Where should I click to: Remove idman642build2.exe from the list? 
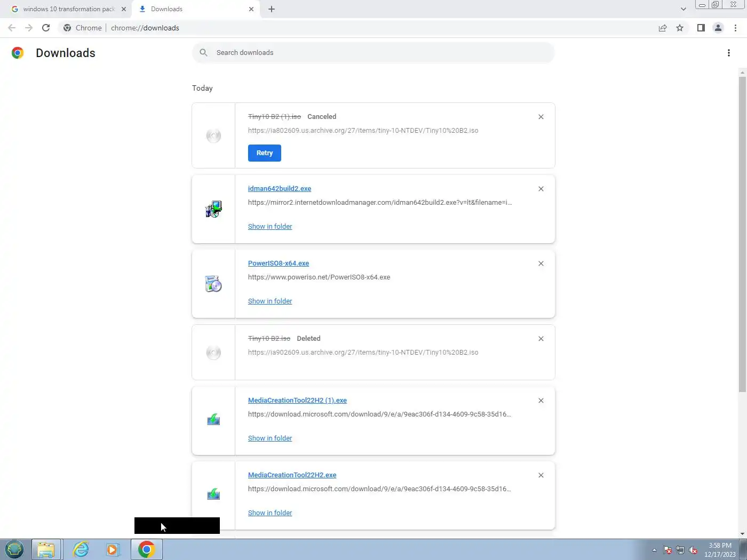pyautogui.click(x=541, y=189)
